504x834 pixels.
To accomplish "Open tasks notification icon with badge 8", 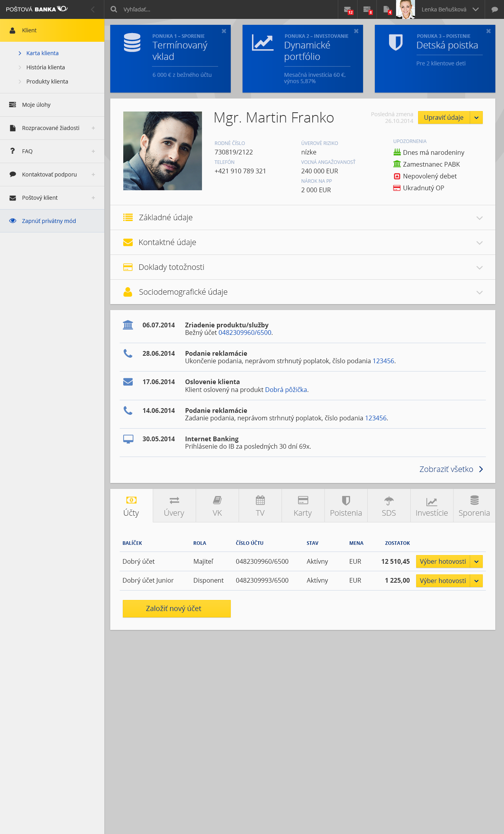I will point(367,9).
